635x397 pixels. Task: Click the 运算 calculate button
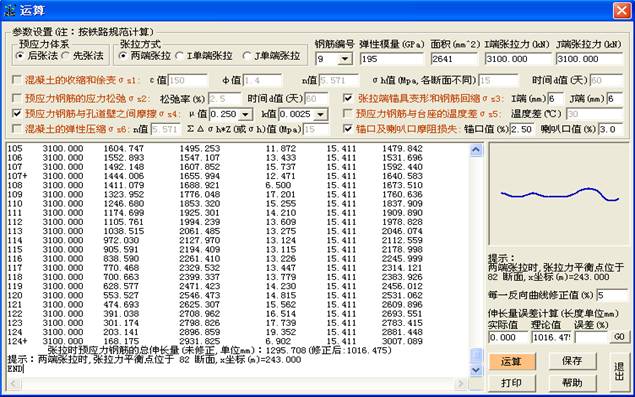pos(512,361)
